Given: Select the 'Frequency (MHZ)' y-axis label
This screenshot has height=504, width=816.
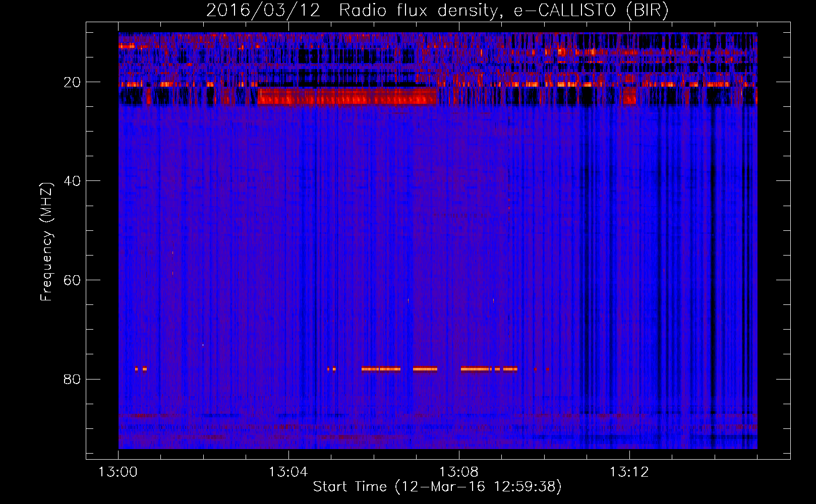Looking at the screenshot, I should 46,242.
